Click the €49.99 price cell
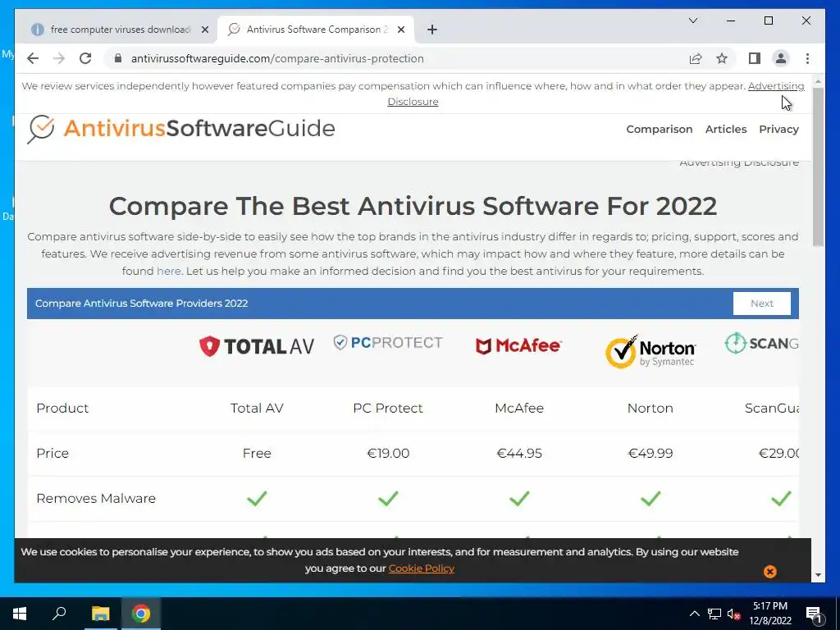The image size is (840, 630). click(651, 453)
